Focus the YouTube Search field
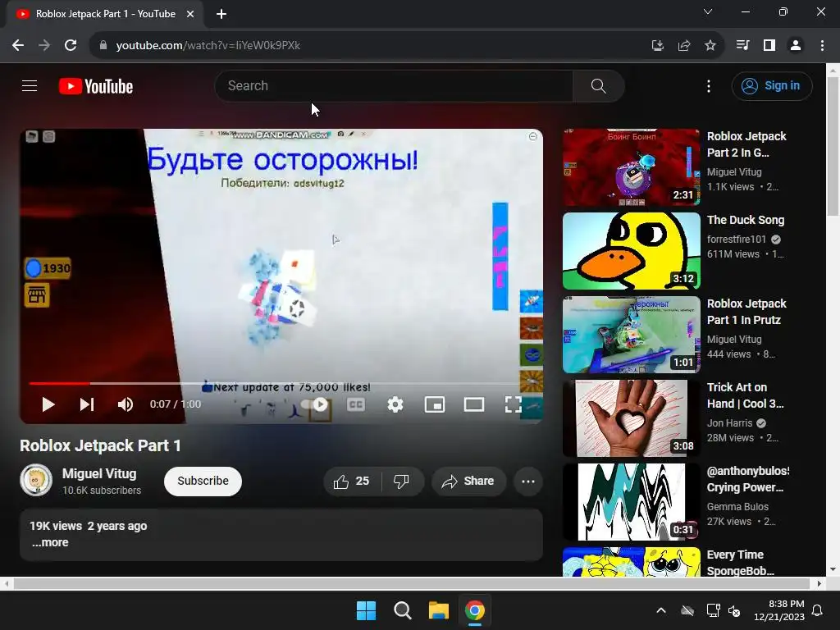The image size is (840, 630). click(394, 85)
